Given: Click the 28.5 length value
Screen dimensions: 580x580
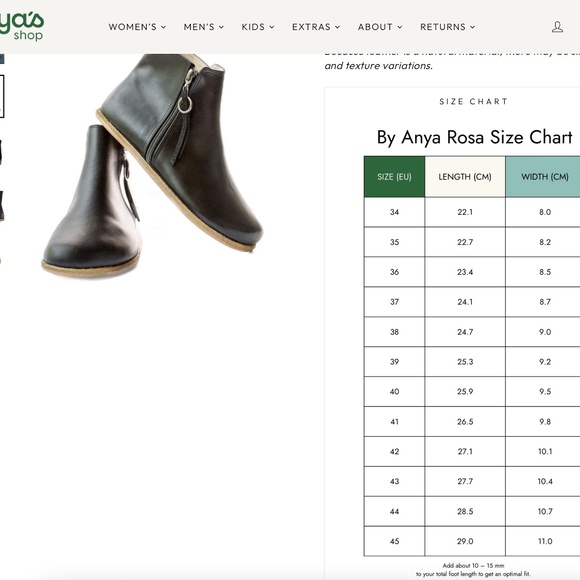Looking at the screenshot, I should pyautogui.click(x=465, y=512).
